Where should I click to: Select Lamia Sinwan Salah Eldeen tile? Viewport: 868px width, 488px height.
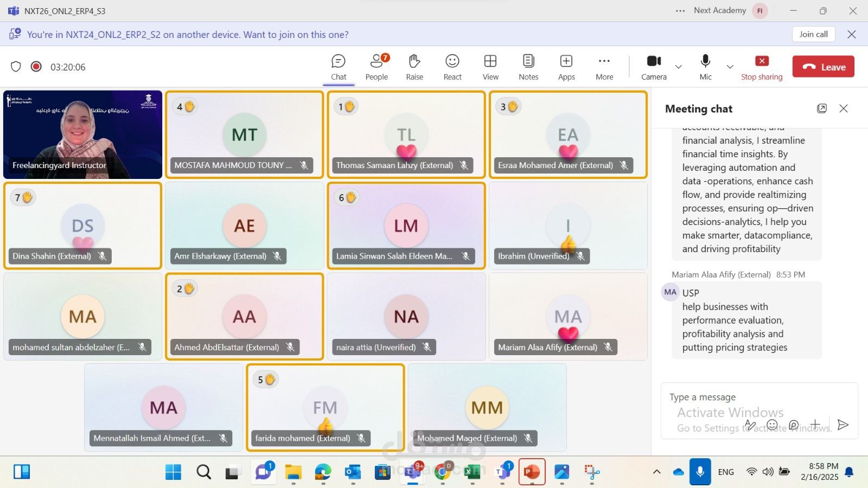(406, 226)
